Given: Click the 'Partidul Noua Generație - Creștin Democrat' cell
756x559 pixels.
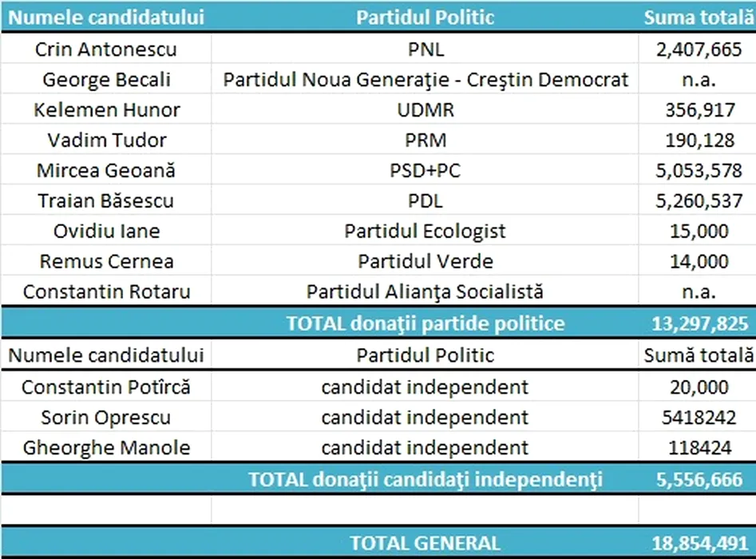Looking at the screenshot, I should pyautogui.click(x=425, y=80).
